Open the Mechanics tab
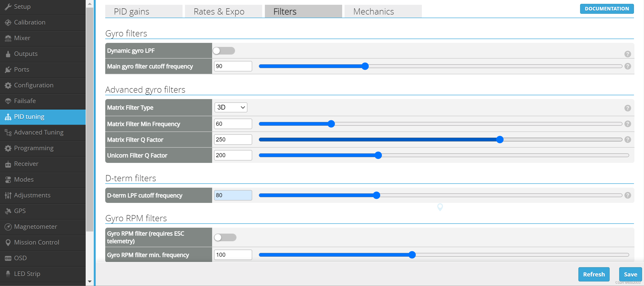The width and height of the screenshot is (644, 286). (383, 11)
